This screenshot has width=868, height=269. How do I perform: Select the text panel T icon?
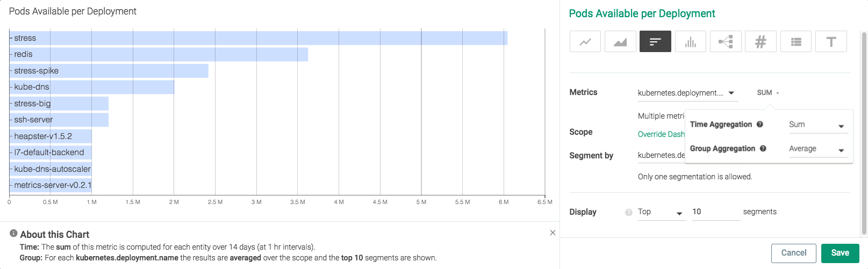click(831, 41)
